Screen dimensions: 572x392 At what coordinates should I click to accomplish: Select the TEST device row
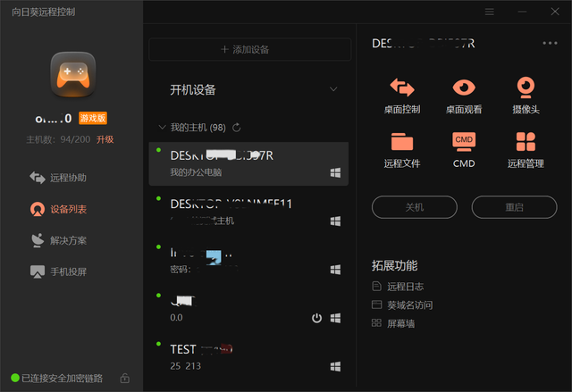pyautogui.click(x=248, y=358)
